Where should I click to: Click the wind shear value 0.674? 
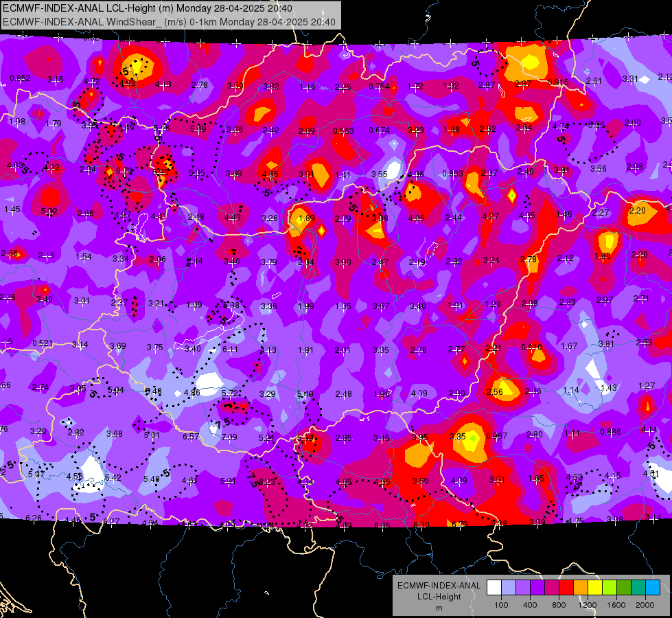coord(380,130)
